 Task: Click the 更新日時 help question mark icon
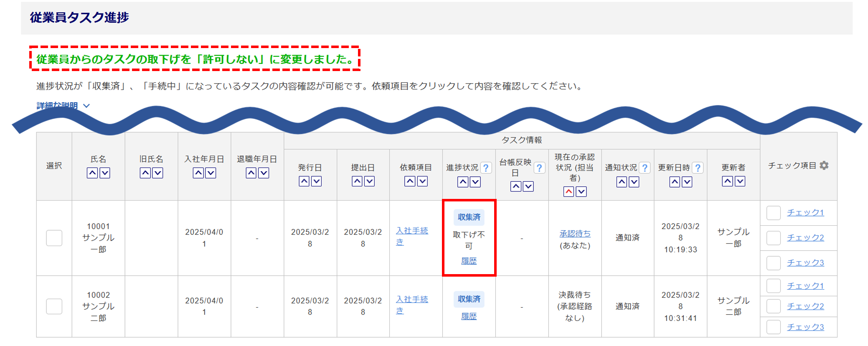coord(698,168)
